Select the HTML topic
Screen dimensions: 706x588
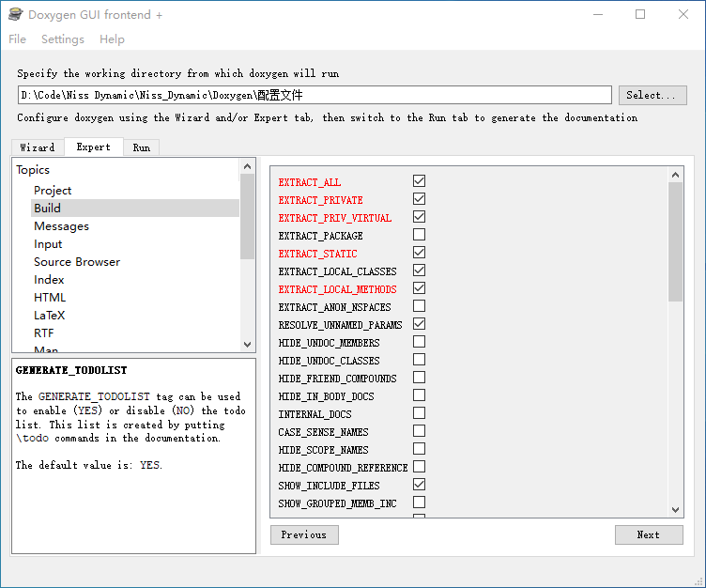(50, 298)
